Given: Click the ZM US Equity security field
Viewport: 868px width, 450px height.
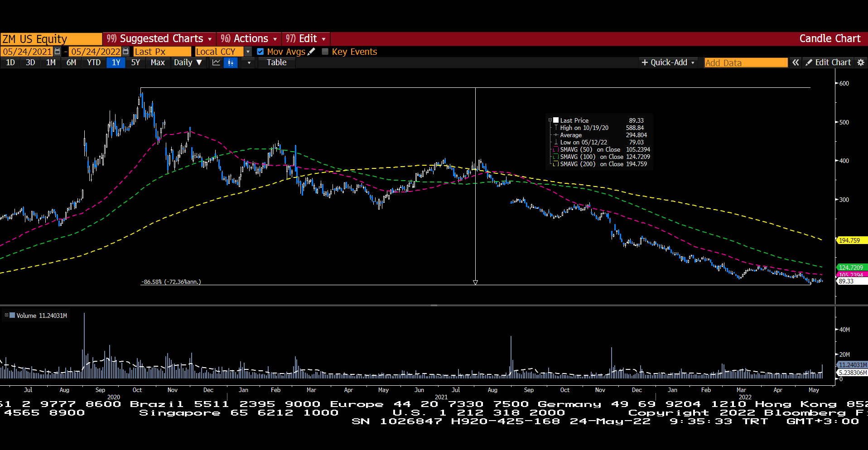Looking at the screenshot, I should pyautogui.click(x=51, y=39).
